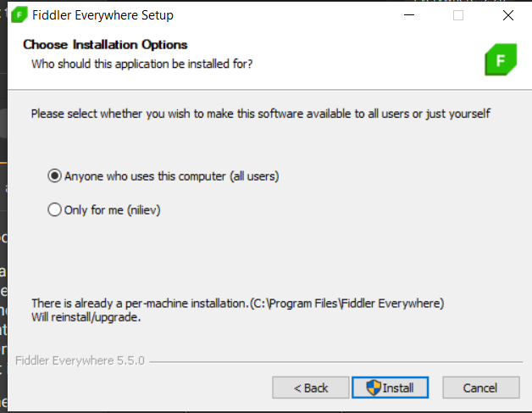Viewport: 532px width, 413px height.
Task: Click the Fiddler Everywhere Setup title text
Action: (x=103, y=15)
